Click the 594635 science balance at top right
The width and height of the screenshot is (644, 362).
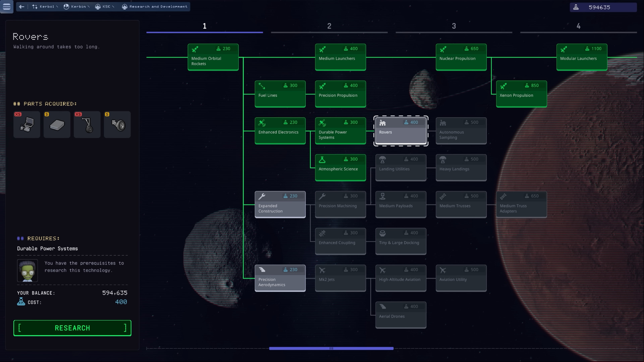pos(599,7)
